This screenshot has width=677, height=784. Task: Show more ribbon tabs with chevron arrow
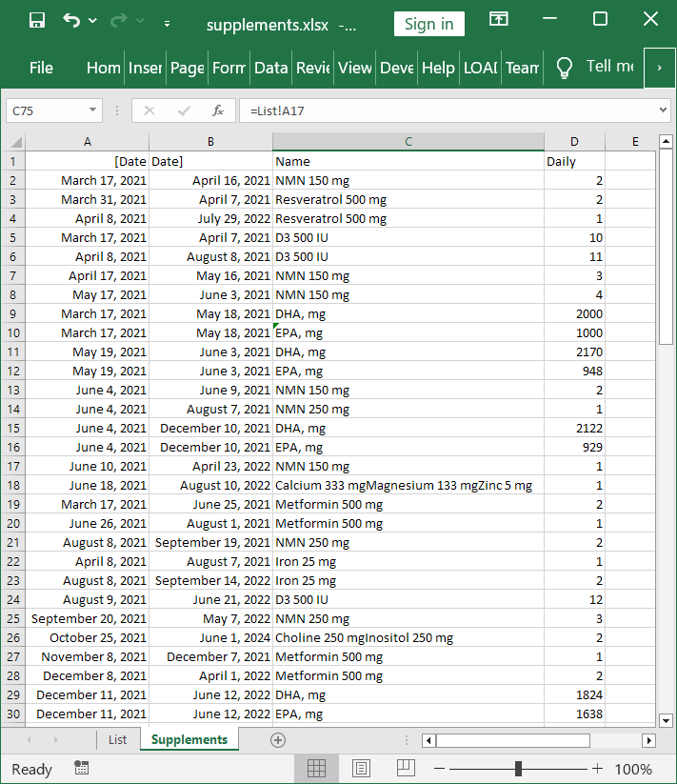pos(660,68)
